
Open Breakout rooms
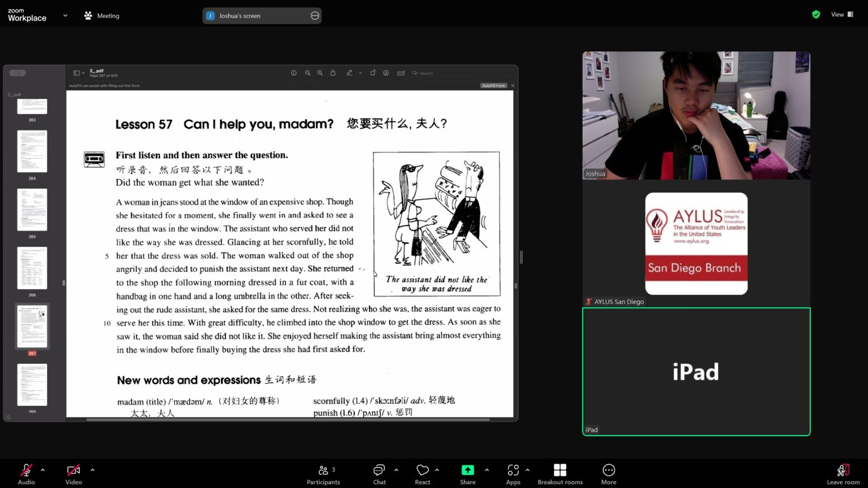tap(560, 474)
